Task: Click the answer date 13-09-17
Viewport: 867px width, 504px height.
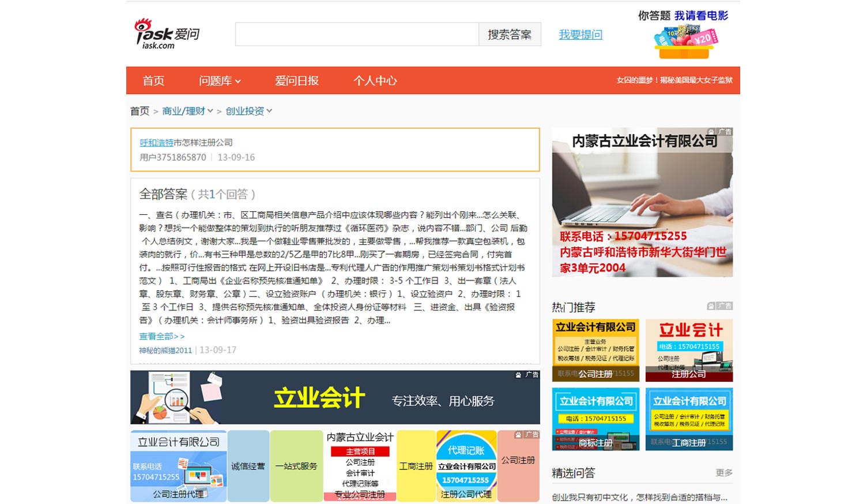Action: tap(218, 350)
